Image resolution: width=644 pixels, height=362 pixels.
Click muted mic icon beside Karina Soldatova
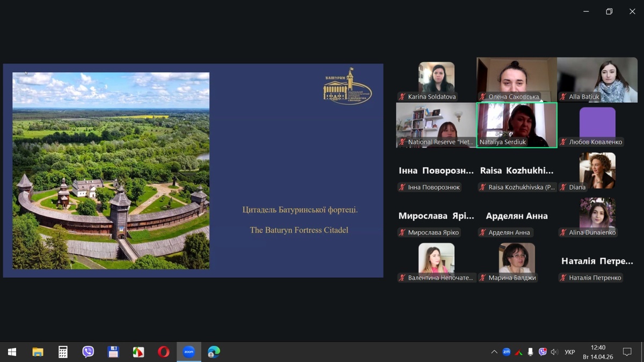(x=402, y=97)
